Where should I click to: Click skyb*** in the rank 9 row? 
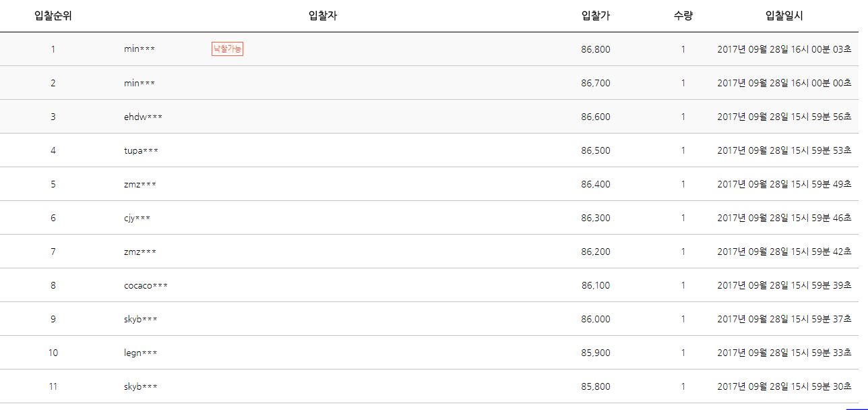point(141,319)
